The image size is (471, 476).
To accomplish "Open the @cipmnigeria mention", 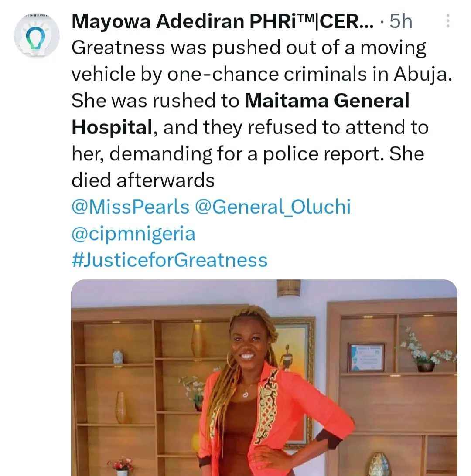I will [133, 234].
